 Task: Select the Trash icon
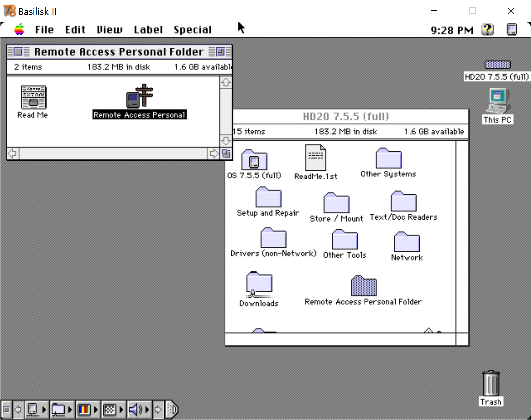click(491, 383)
